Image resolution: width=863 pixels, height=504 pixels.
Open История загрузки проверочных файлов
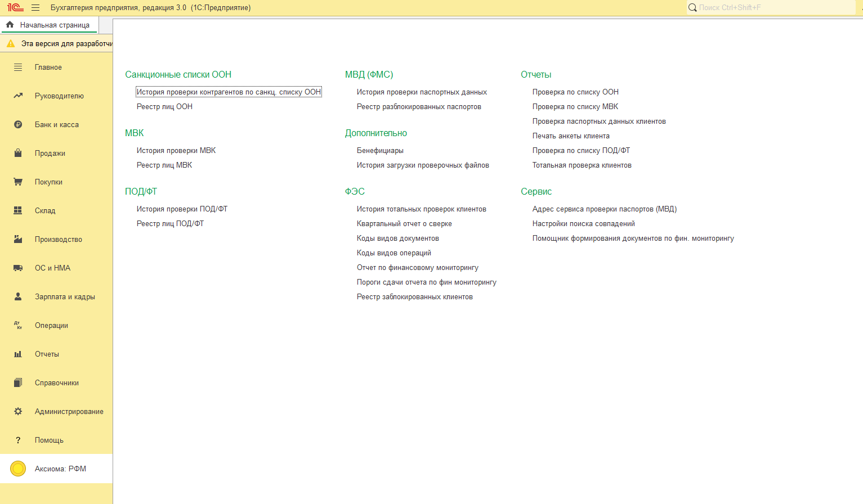[423, 165]
